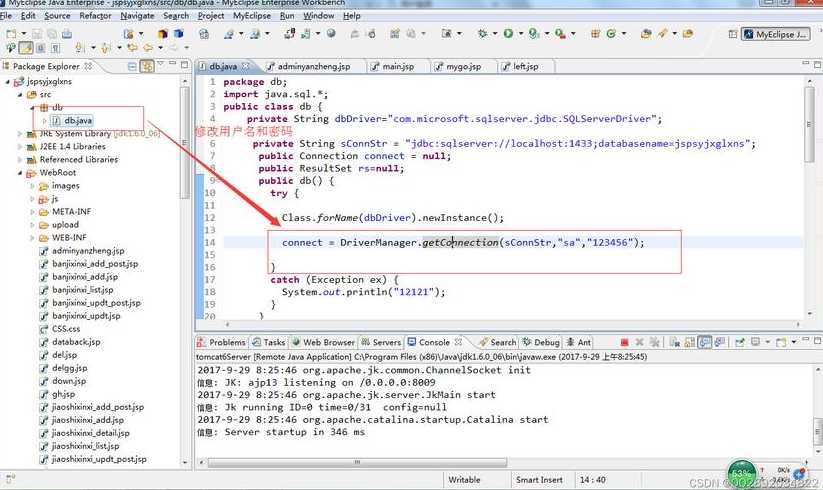Open the File menu
The height and width of the screenshot is (490, 823).
point(6,16)
